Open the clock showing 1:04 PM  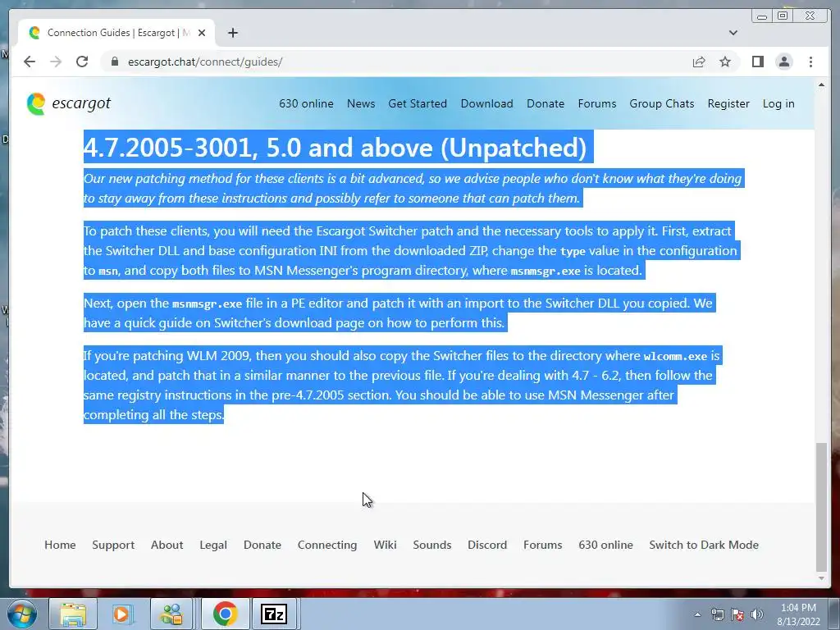(798, 614)
